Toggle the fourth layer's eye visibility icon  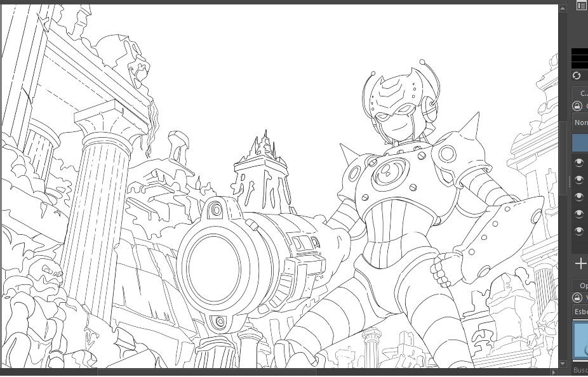[579, 214]
